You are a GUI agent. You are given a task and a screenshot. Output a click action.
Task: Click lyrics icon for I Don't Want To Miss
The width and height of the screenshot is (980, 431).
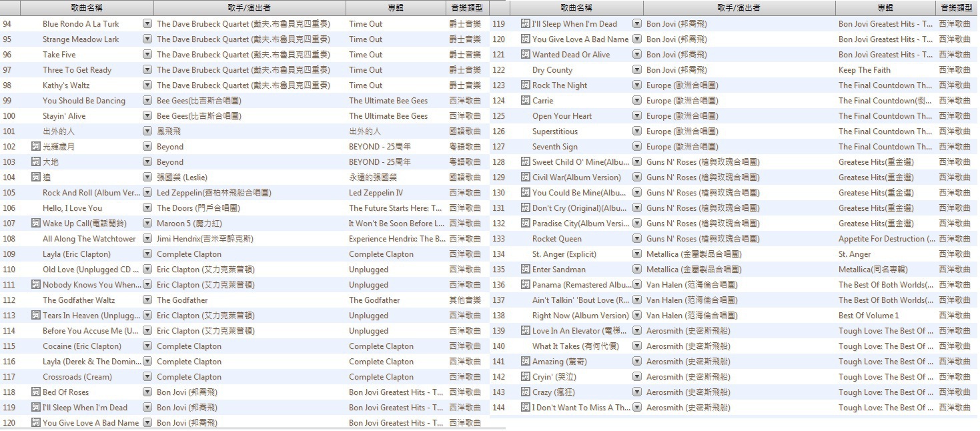[526, 407]
